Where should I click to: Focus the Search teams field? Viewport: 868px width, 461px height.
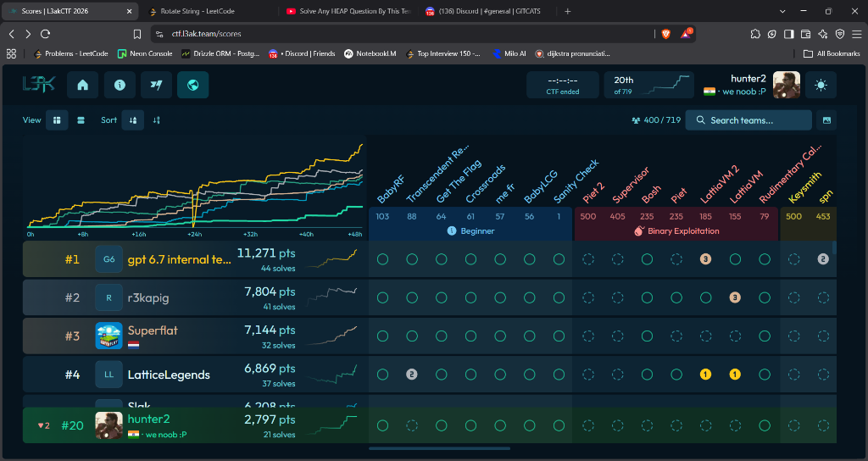pyautogui.click(x=748, y=120)
